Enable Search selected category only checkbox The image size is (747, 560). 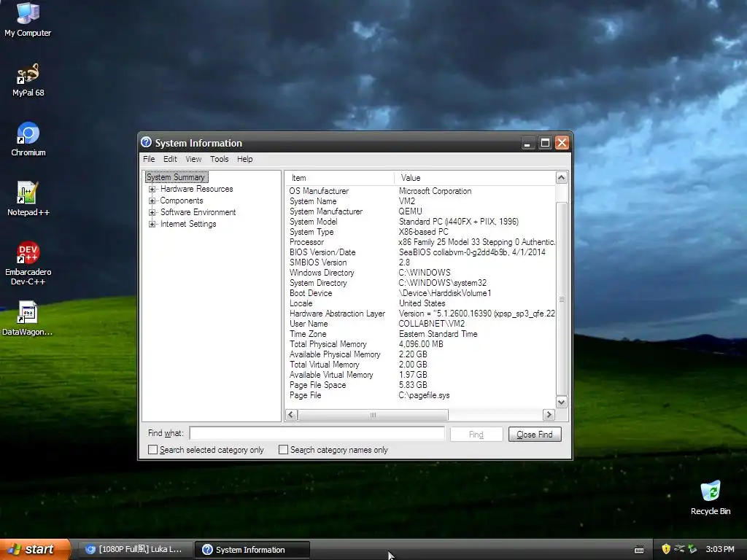coord(152,449)
